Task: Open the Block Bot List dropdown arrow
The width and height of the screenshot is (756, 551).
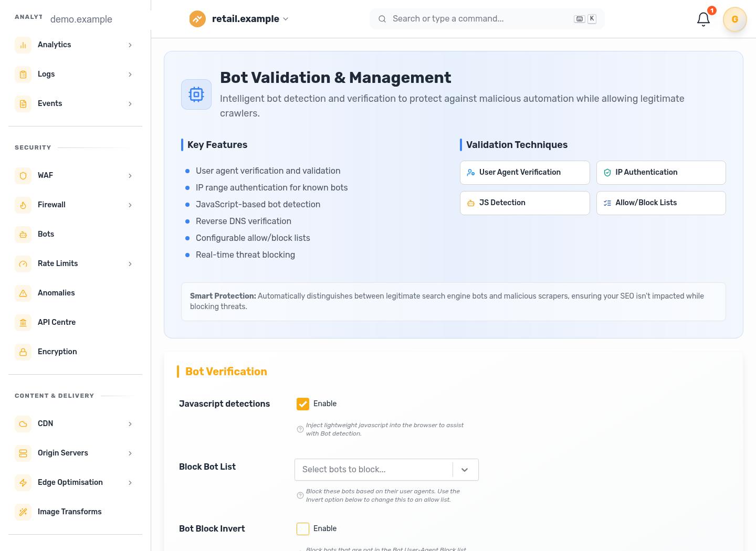Action: tap(465, 470)
